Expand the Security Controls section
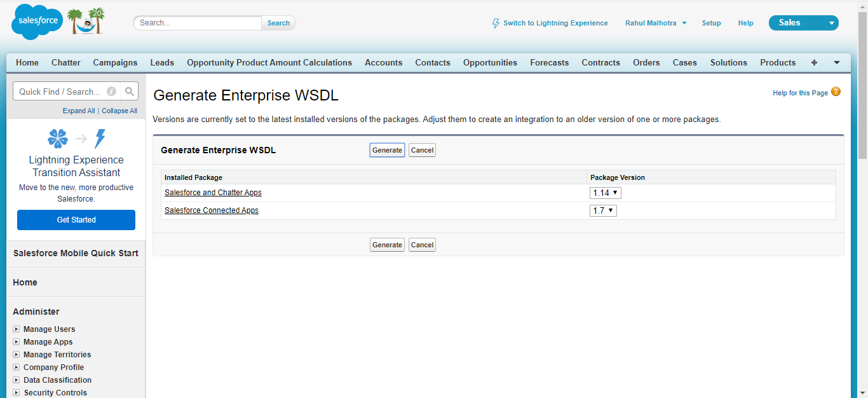868x398 pixels. click(16, 392)
